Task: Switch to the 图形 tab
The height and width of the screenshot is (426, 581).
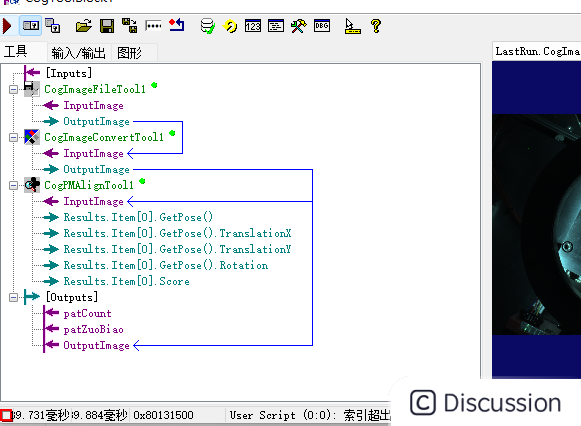Action: coord(129,53)
